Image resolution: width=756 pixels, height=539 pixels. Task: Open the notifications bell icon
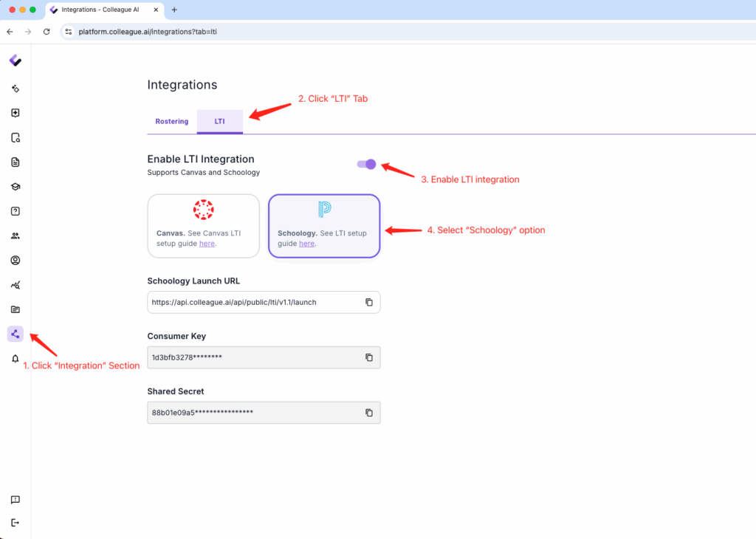point(16,359)
